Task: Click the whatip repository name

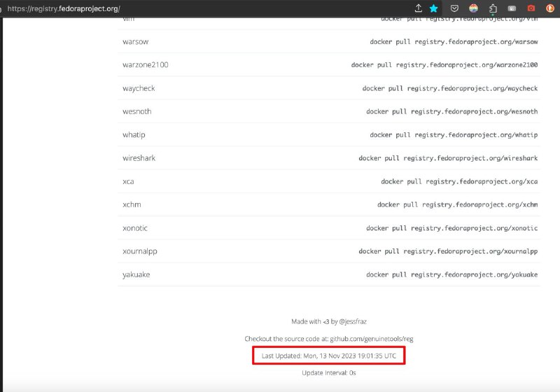Action: (133, 134)
